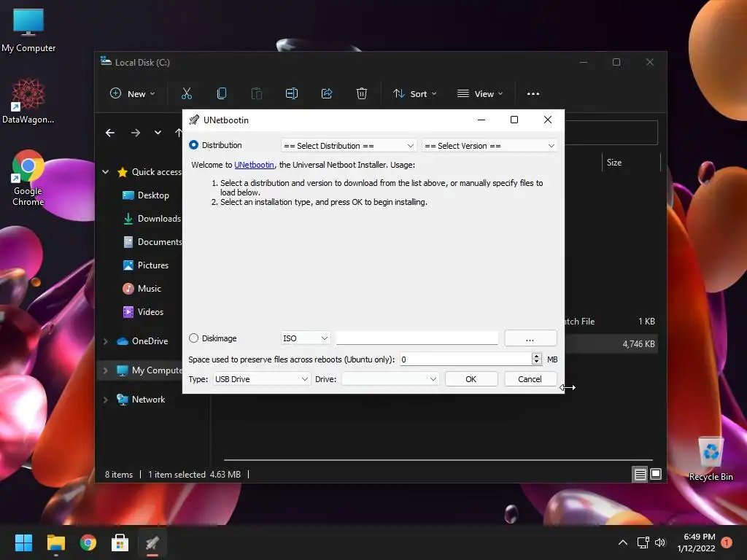The width and height of the screenshot is (747, 560).
Task: Click the UNetbootin taskbar icon
Action: point(152,542)
